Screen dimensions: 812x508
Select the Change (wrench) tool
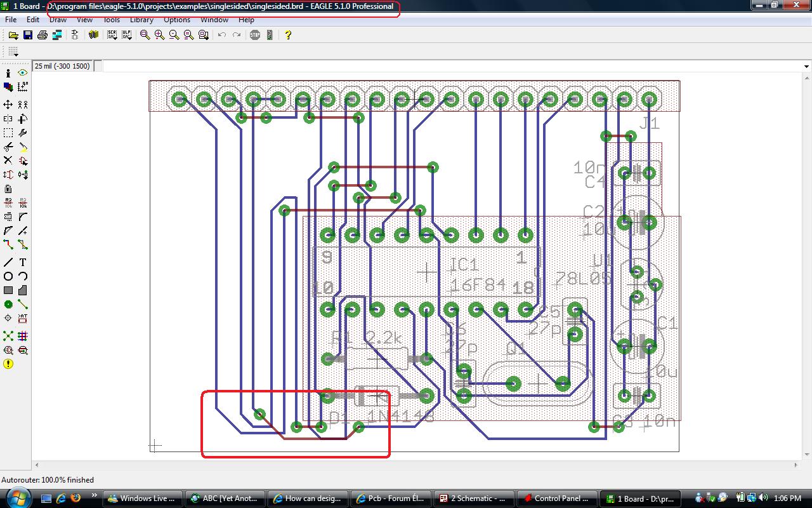pos(23,133)
